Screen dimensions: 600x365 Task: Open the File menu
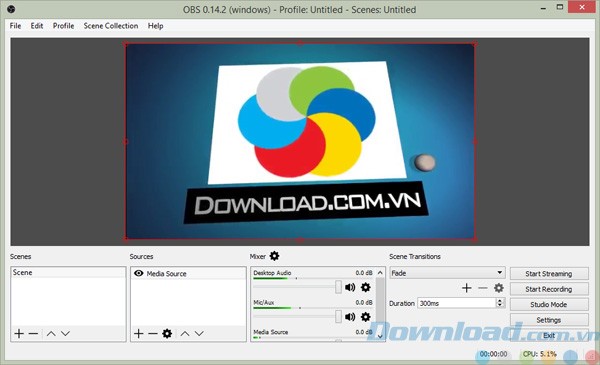(x=15, y=26)
